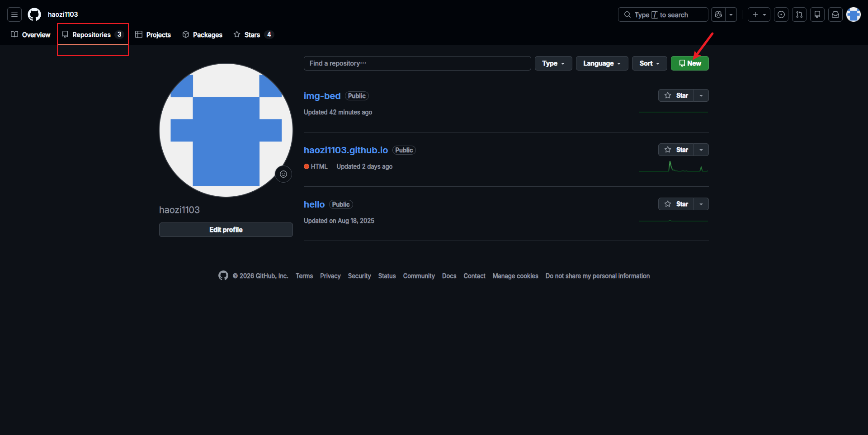Click the haozi1103 name under the avatar
868x435 pixels.
[179, 210]
